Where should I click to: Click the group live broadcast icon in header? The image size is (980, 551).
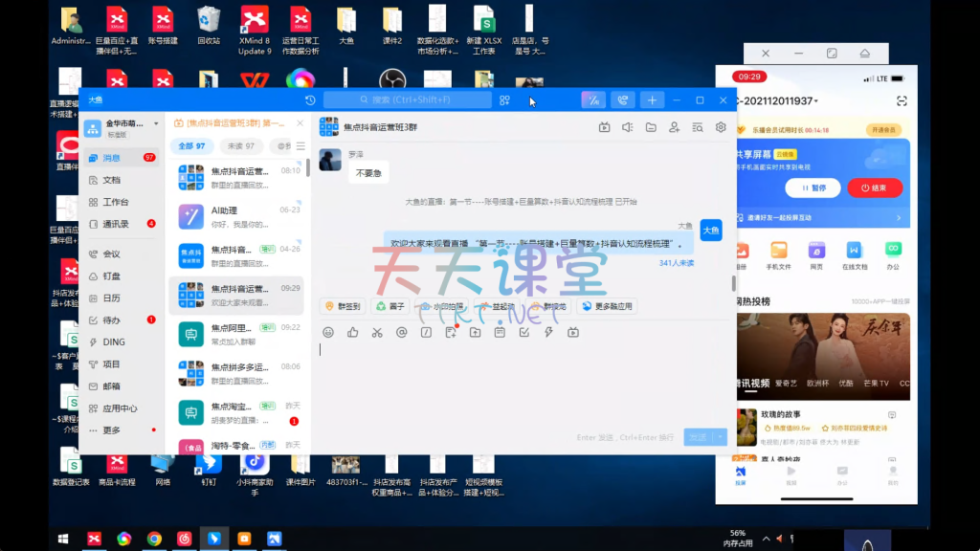(604, 127)
